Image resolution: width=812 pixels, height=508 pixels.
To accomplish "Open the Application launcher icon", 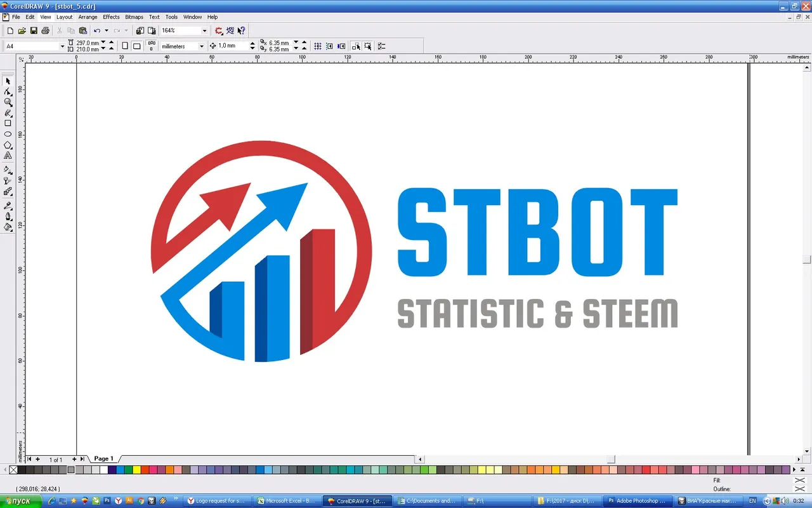I will coord(219,30).
